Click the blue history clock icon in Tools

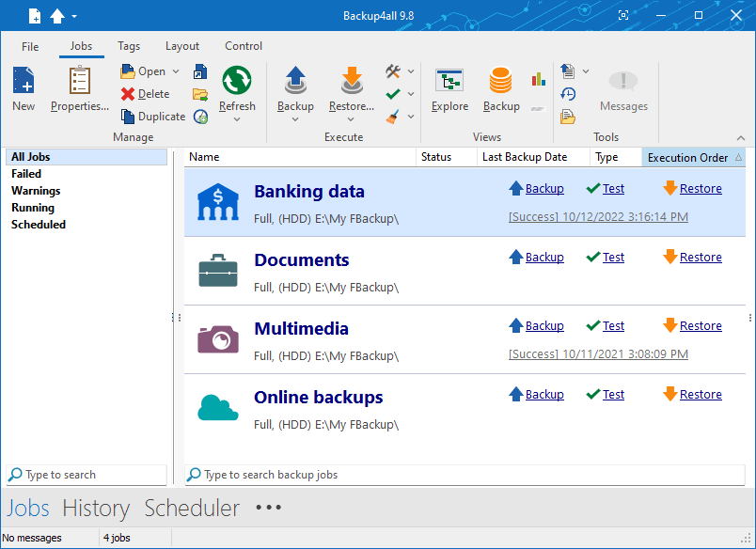pyautogui.click(x=568, y=94)
